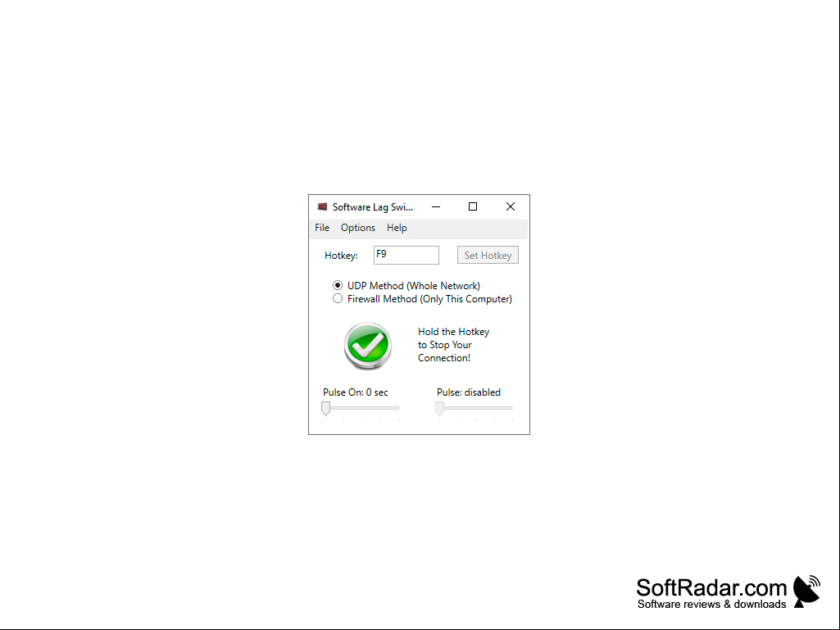Image resolution: width=840 pixels, height=630 pixels.
Task: Open the File menu
Action: point(322,228)
